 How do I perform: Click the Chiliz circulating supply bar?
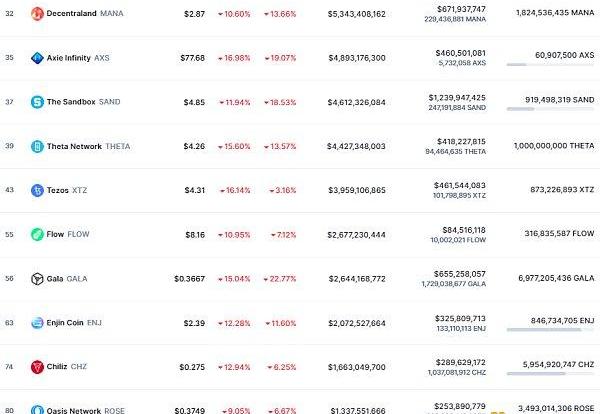click(550, 374)
